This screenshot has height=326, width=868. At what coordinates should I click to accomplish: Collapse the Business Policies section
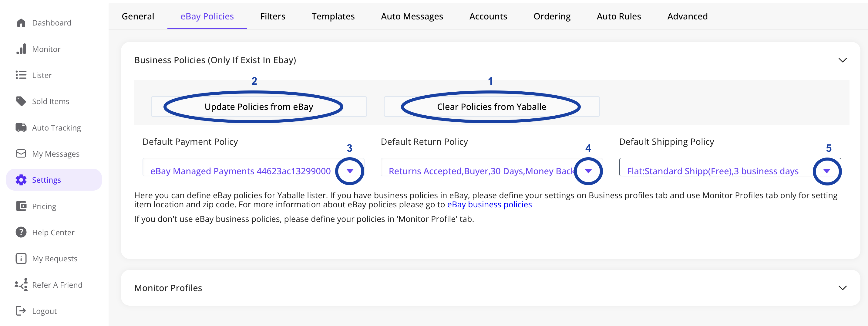point(843,60)
